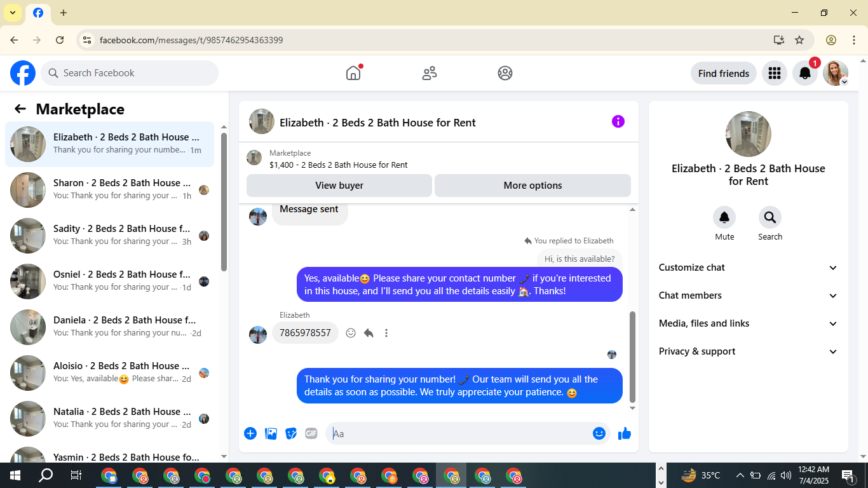The width and height of the screenshot is (868, 488).
Task: Focus the Search Facebook field
Action: [x=130, y=73]
